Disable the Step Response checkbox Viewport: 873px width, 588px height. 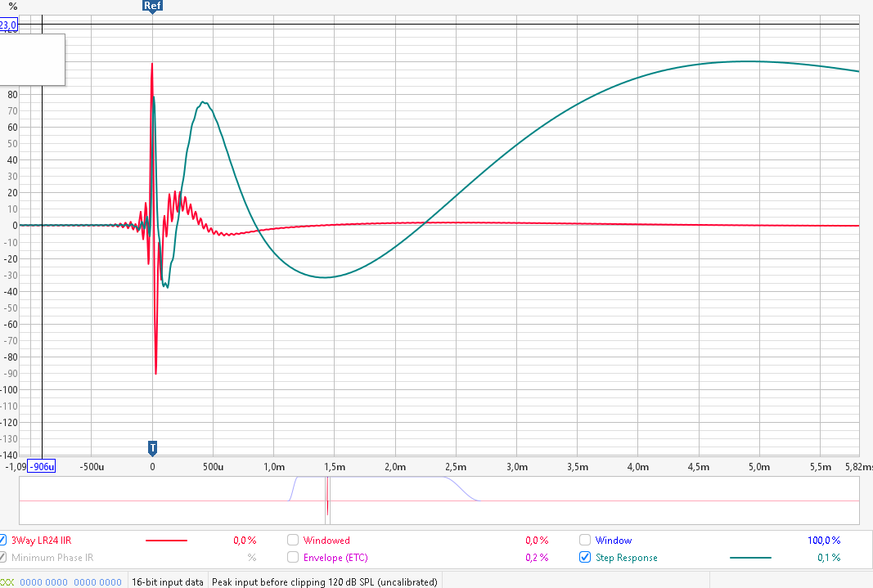coord(585,558)
